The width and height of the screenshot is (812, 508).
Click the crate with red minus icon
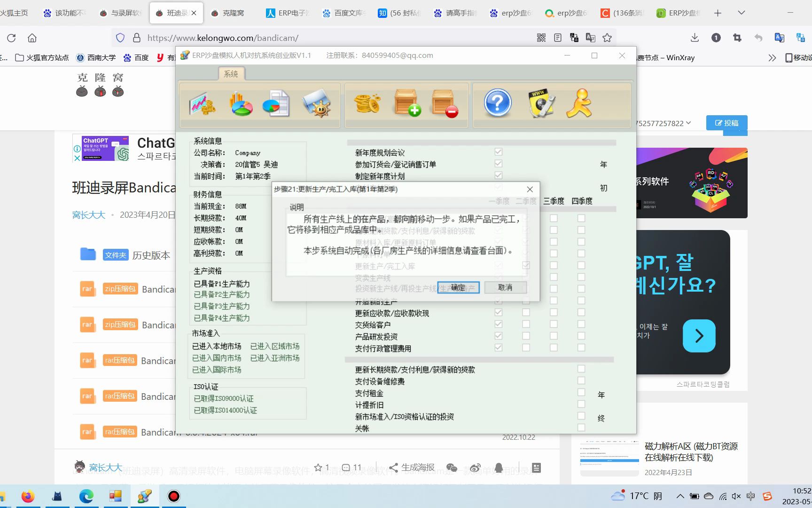pyautogui.click(x=445, y=103)
